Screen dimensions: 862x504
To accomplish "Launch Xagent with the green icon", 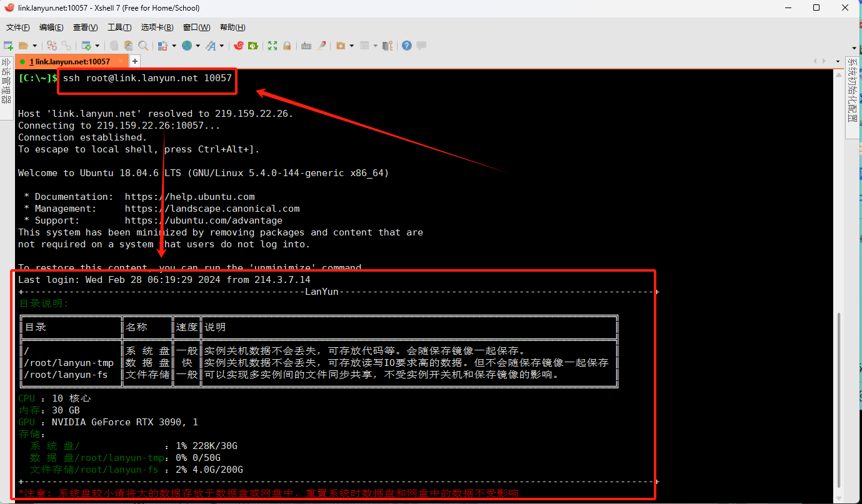I will coord(253,46).
